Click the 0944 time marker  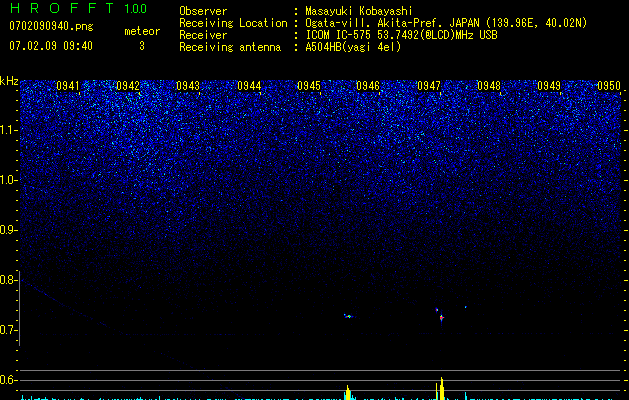point(249,86)
